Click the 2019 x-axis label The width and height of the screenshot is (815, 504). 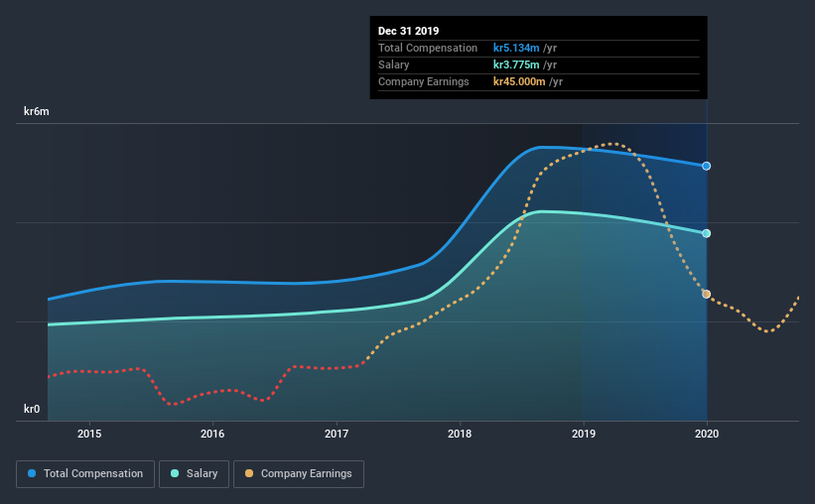(584, 434)
